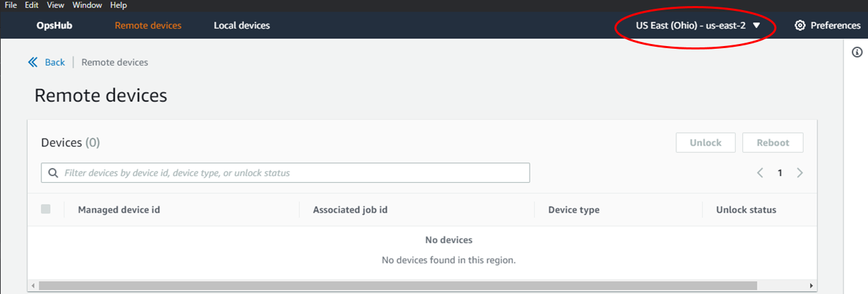Click the region dropdown triangle arrow
The height and width of the screenshot is (294, 868).
757,26
